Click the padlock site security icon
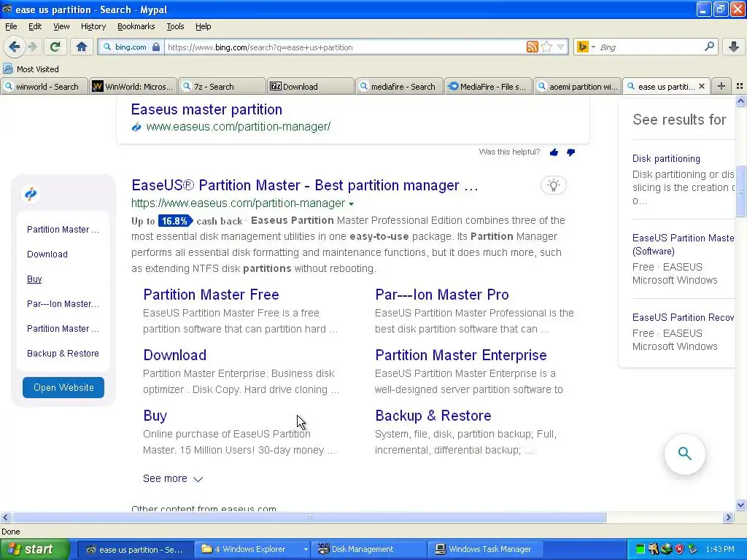This screenshot has height=560, width=747. [156, 47]
